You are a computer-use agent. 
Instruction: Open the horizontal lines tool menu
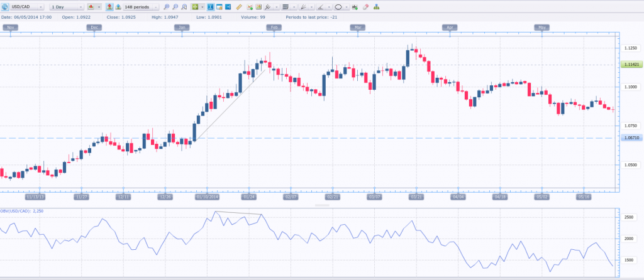click(287, 6)
